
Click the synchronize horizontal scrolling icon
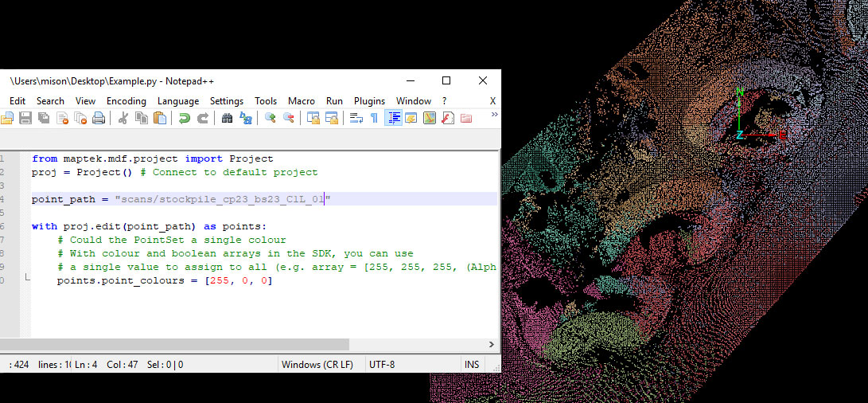pos(332,118)
